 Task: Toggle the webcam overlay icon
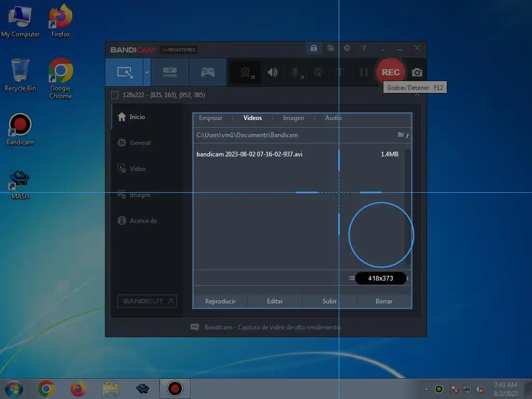tap(246, 73)
